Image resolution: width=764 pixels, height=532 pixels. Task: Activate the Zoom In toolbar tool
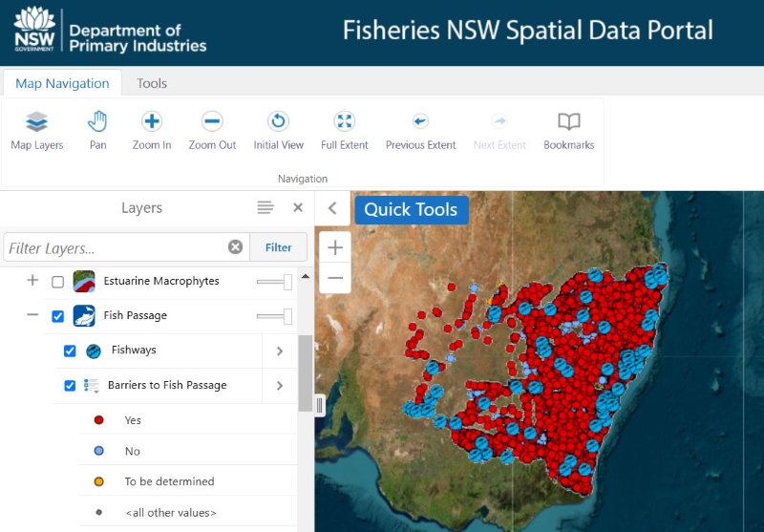(152, 131)
